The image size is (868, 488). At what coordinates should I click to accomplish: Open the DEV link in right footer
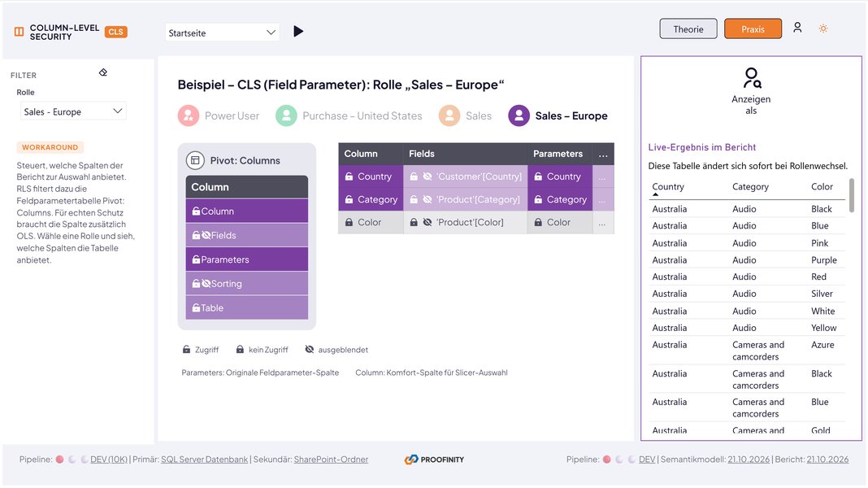pos(647,460)
